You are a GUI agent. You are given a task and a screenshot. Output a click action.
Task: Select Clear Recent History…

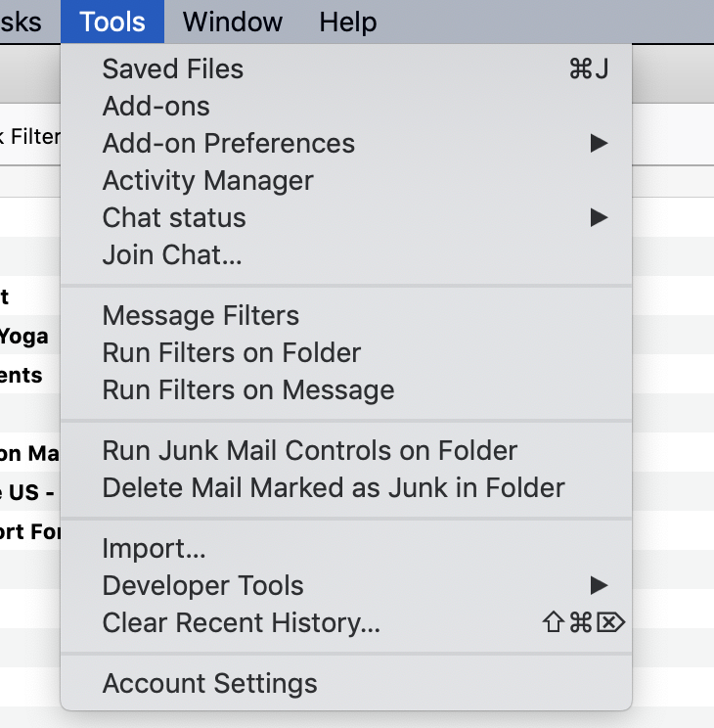(x=242, y=623)
